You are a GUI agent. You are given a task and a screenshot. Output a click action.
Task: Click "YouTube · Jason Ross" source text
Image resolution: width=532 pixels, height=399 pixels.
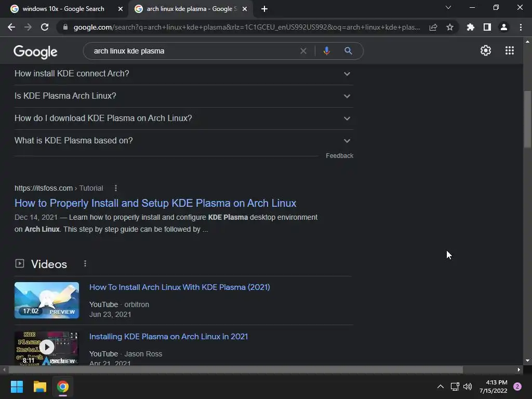coord(126,354)
